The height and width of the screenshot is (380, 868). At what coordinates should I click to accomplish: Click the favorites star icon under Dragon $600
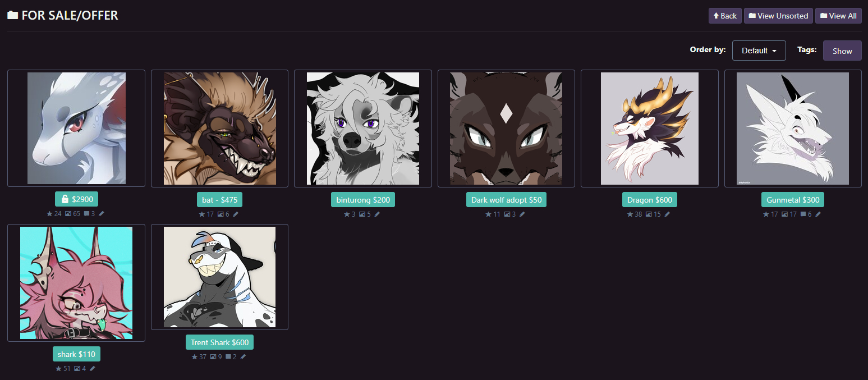point(630,214)
